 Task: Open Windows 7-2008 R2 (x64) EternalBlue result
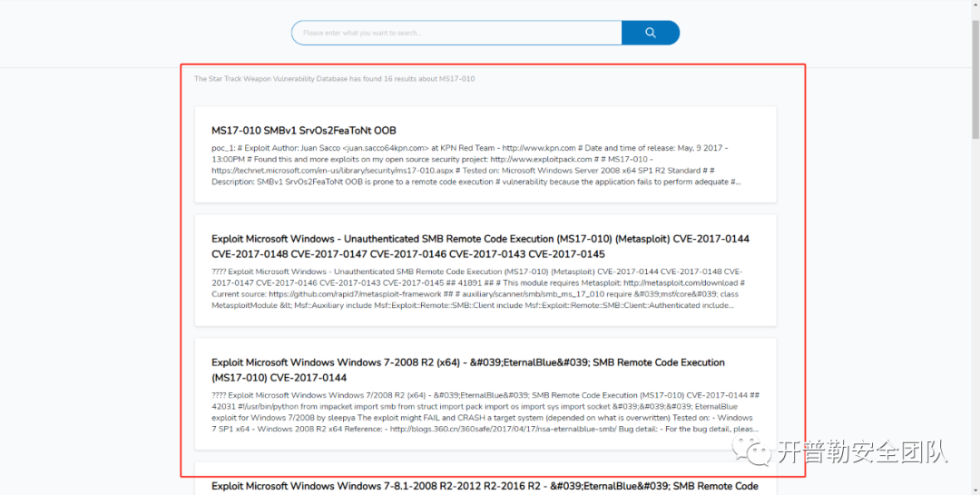[x=468, y=370]
